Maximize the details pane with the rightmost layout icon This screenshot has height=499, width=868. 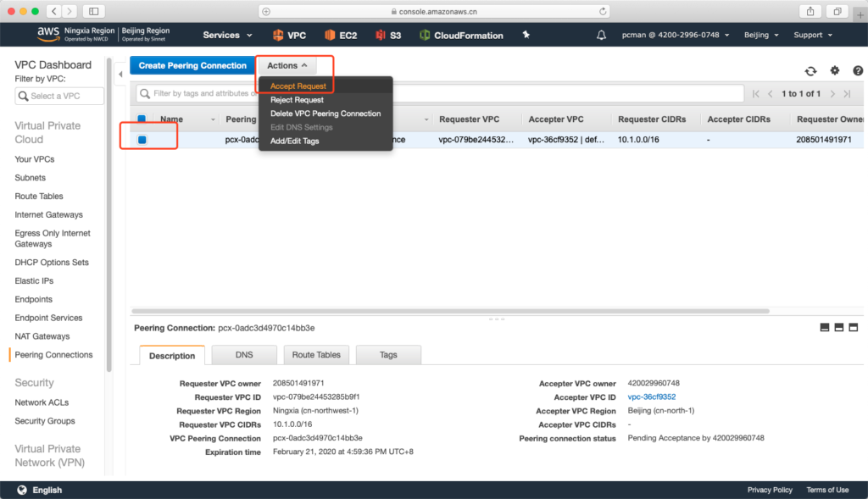854,328
